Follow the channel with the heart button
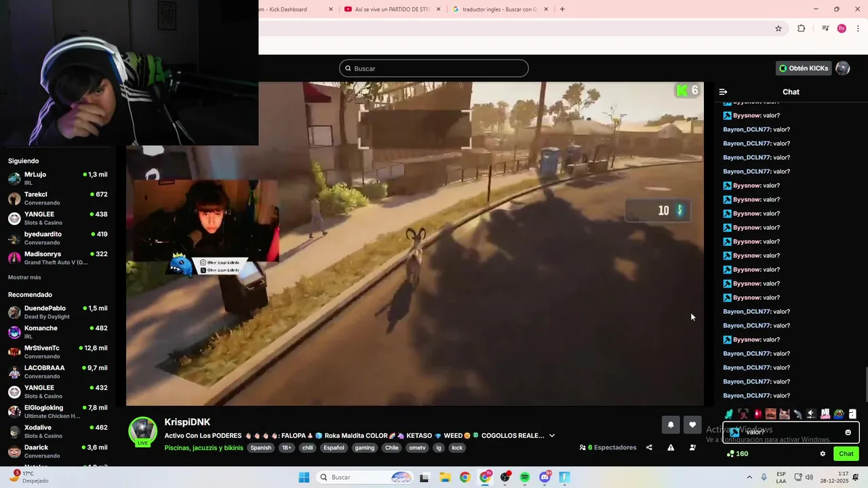 [692, 425]
